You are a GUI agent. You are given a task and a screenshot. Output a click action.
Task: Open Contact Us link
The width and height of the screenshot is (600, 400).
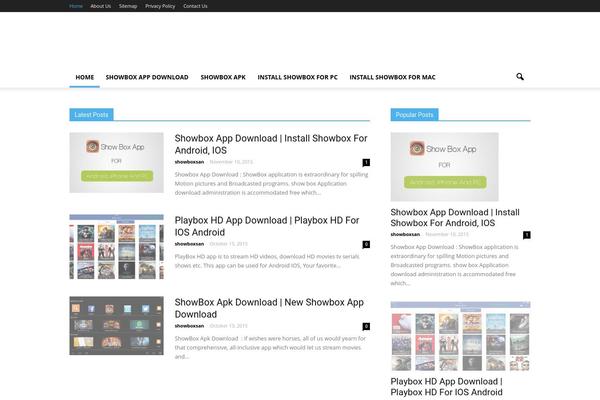coord(195,6)
